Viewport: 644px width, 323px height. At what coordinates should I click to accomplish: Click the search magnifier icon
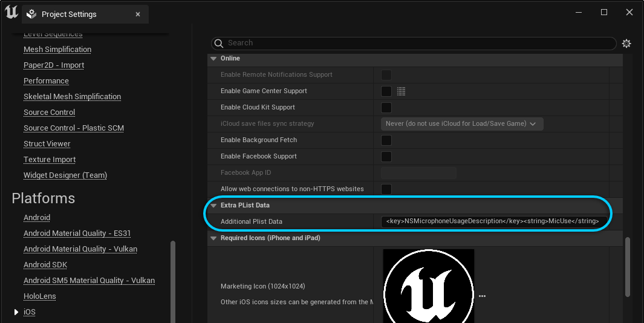click(219, 44)
